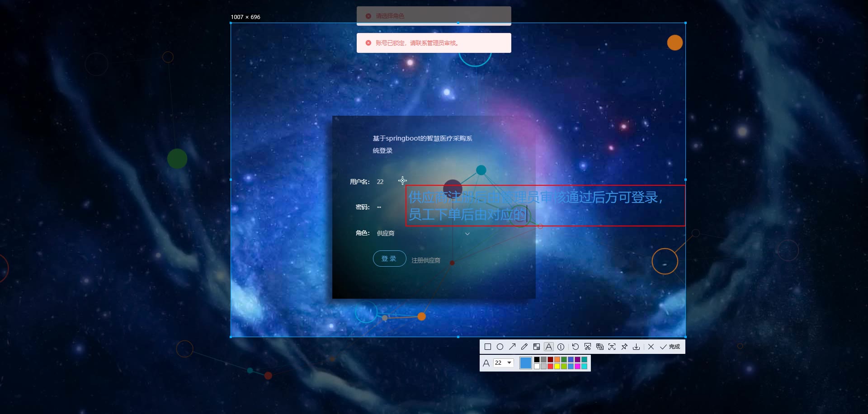Select the arrow annotation tool
Image resolution: width=868 pixels, height=414 pixels.
pos(512,347)
